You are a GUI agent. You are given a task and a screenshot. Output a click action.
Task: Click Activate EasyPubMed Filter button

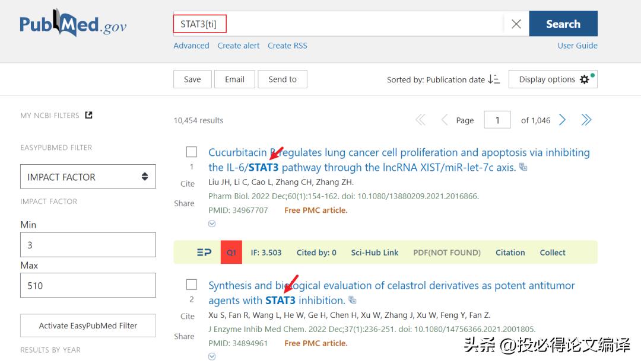tap(88, 325)
